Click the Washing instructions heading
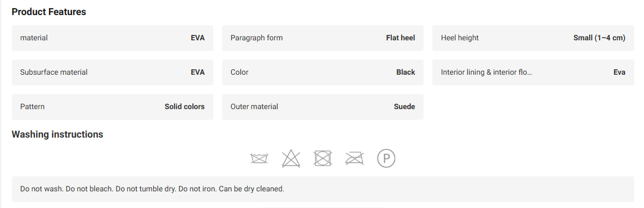Screen dimensions: 644x208 tap(58, 134)
